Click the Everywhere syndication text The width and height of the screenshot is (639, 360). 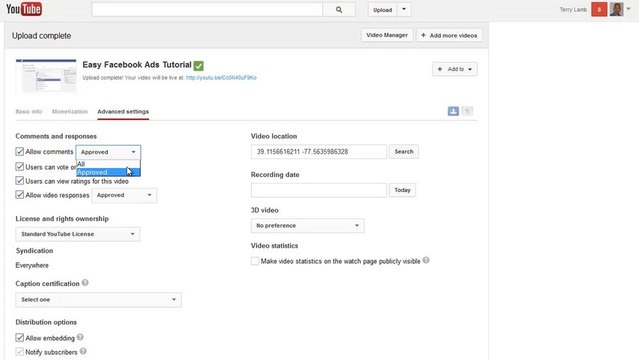(x=32, y=265)
